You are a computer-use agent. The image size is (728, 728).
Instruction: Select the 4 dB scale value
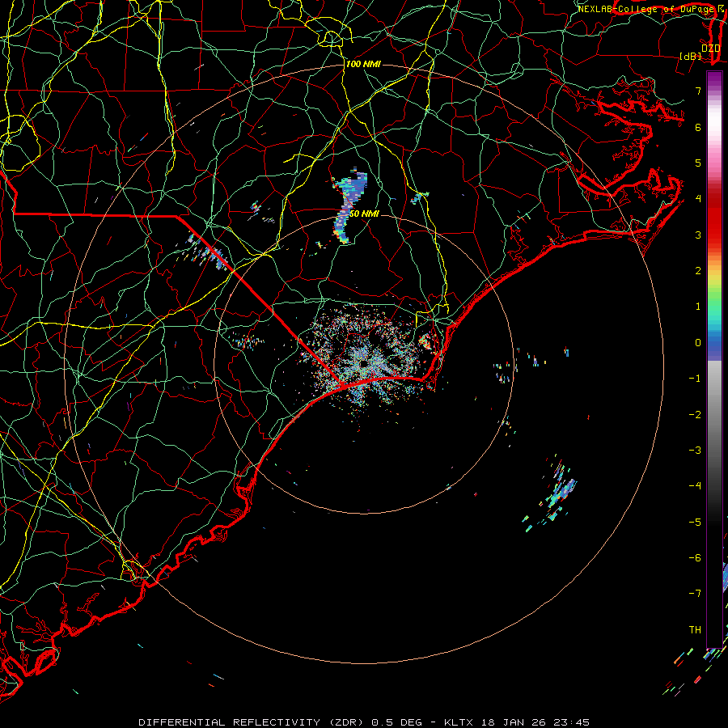tap(698, 199)
